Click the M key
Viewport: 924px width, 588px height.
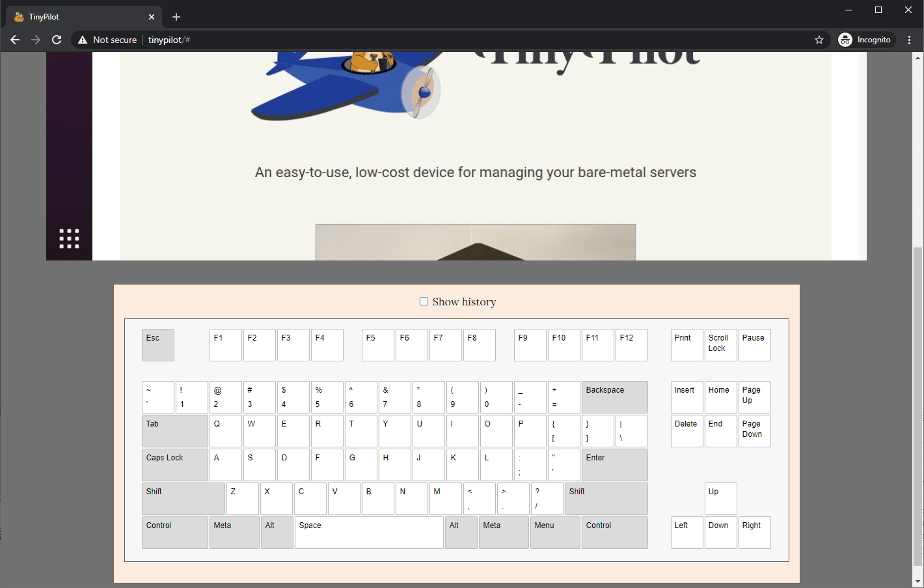click(x=446, y=499)
